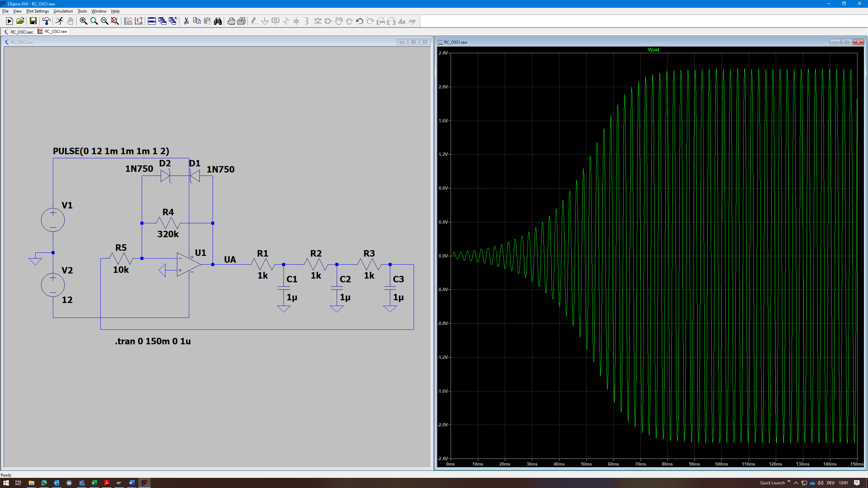Click the SPICE directive .op icon

[x=412, y=21]
